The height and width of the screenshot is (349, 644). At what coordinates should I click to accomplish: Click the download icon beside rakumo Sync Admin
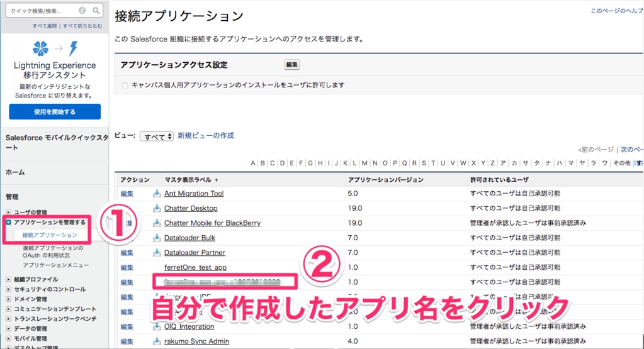pos(157,341)
